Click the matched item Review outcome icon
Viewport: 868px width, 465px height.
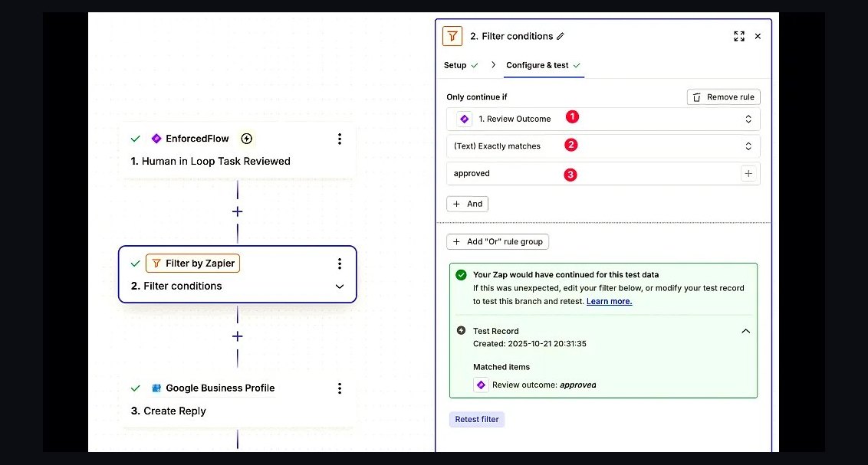(x=481, y=385)
